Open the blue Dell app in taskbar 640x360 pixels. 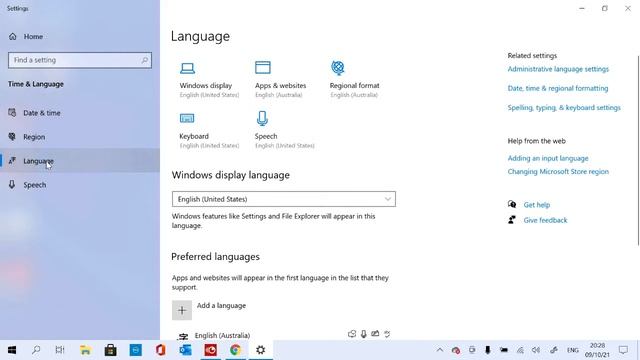[x=136, y=350]
